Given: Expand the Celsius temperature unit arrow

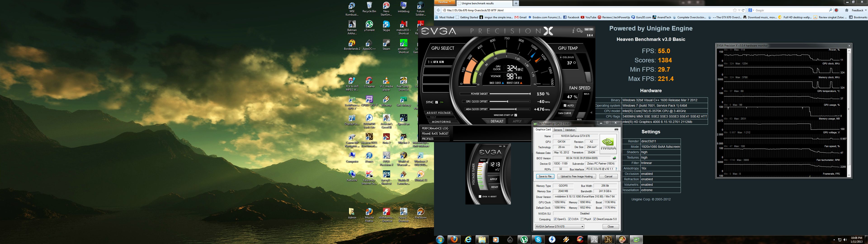Looking at the screenshot, I should pos(561,57).
